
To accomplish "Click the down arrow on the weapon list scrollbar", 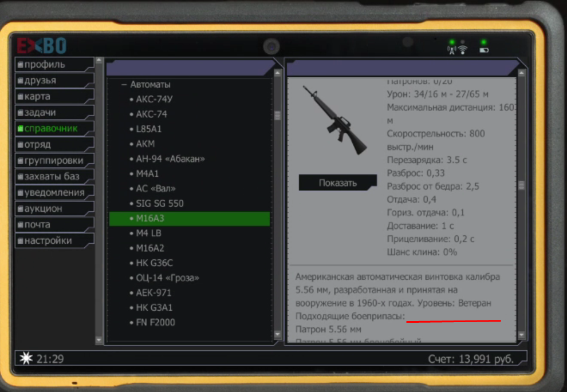I will (x=278, y=334).
